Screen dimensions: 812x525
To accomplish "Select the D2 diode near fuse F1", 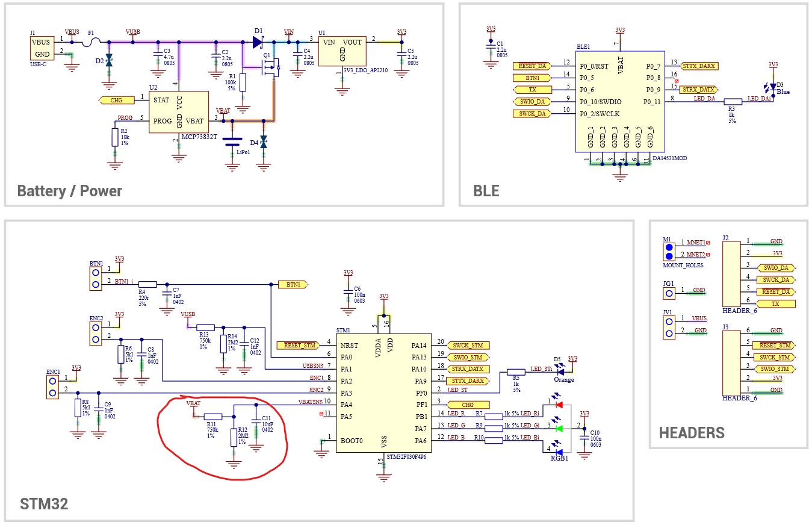I will click(109, 61).
